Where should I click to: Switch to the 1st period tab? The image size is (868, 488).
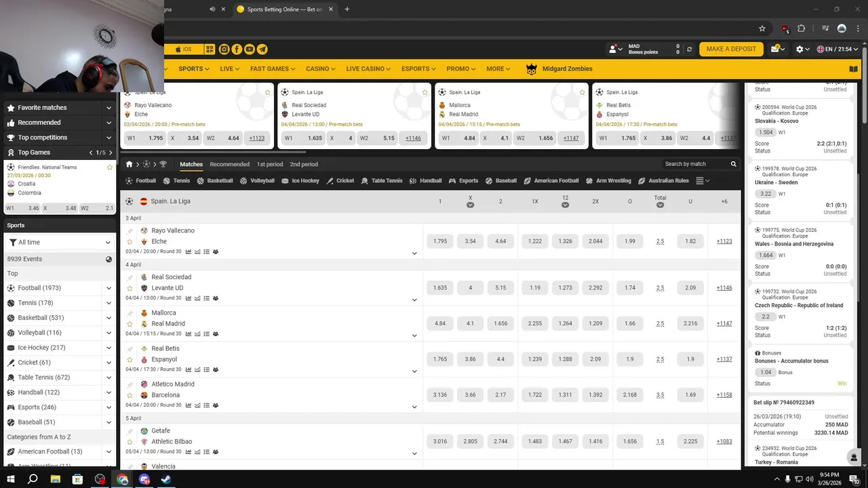(270, 164)
